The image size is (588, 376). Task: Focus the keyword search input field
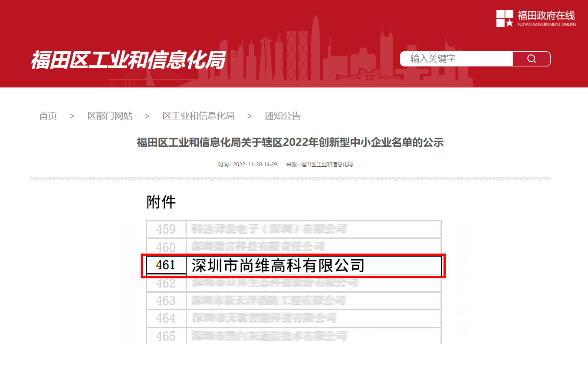(457, 59)
